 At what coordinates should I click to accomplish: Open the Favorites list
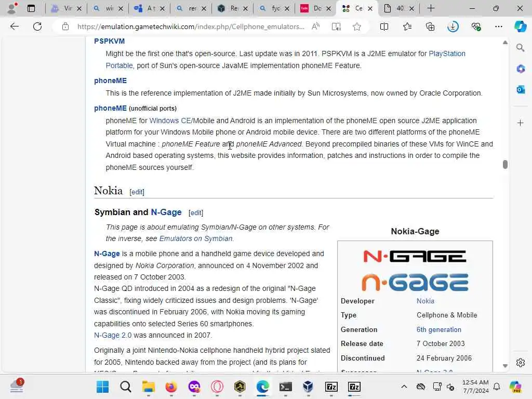[x=407, y=26]
